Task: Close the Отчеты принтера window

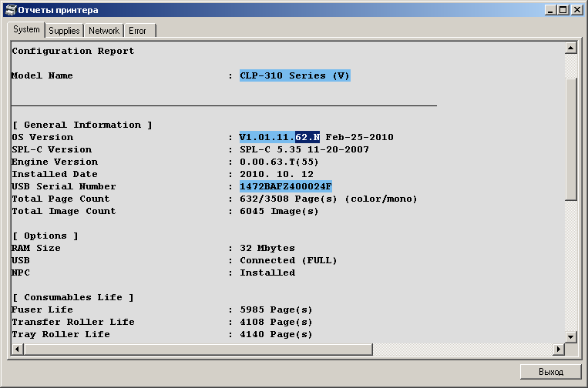Action: tap(576, 10)
